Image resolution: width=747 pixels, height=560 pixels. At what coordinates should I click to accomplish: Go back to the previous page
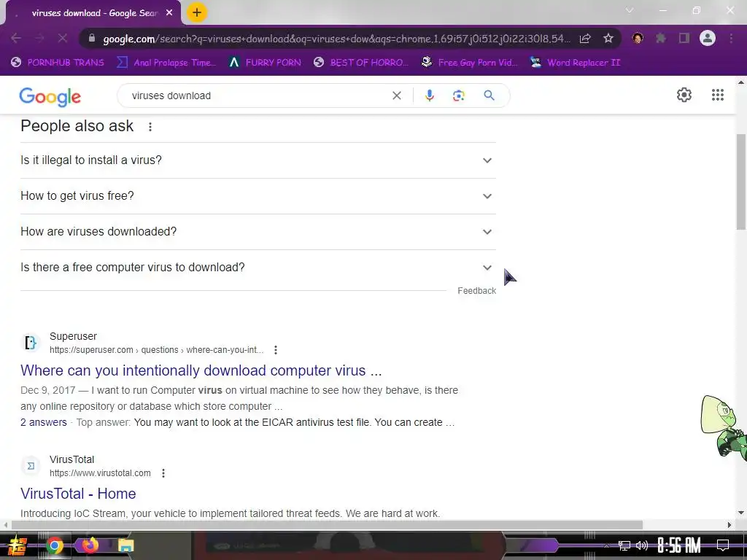pyautogui.click(x=16, y=38)
